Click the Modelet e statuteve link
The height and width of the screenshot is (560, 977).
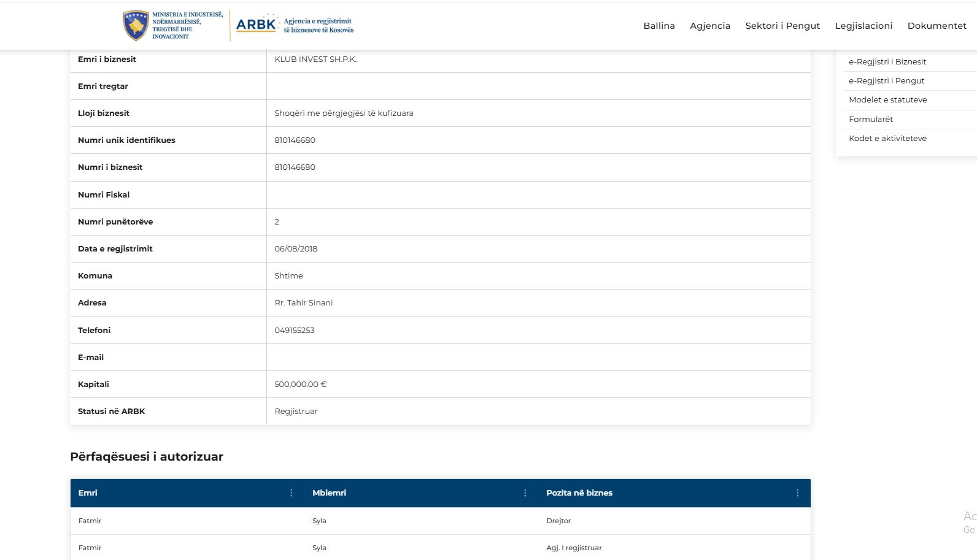(x=887, y=100)
